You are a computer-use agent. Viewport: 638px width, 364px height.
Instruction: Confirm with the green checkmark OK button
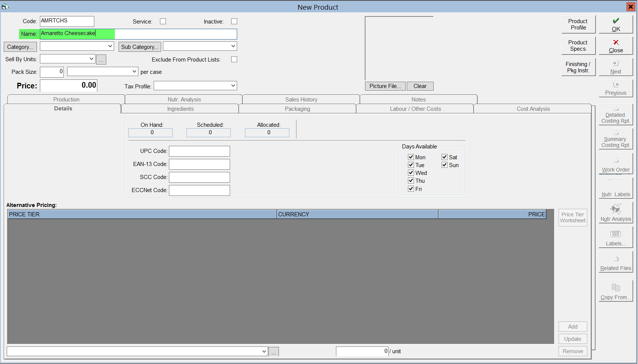[x=616, y=25]
